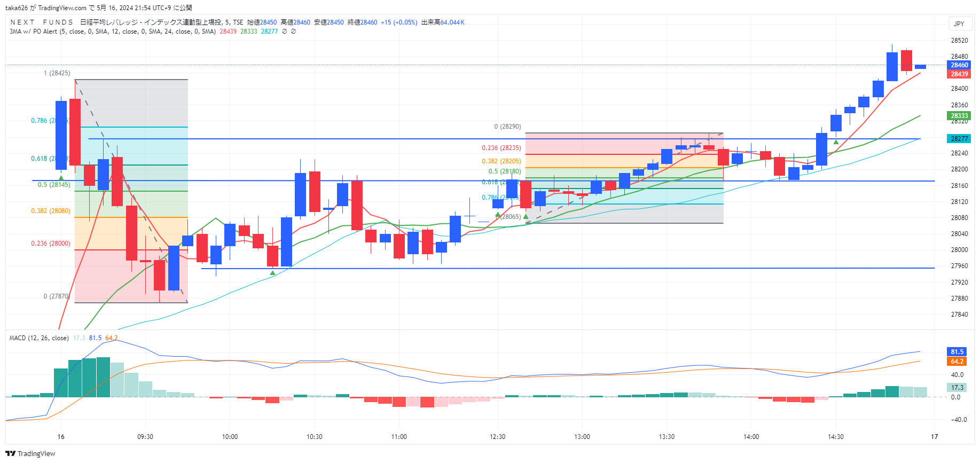Click the orange 64.2 signal axis label

point(957,362)
